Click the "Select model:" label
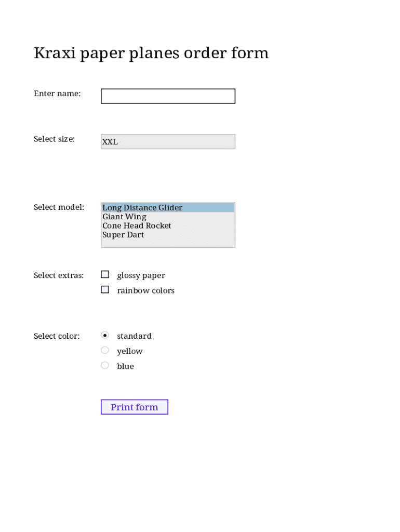This screenshot has width=400, height=532. tap(59, 207)
